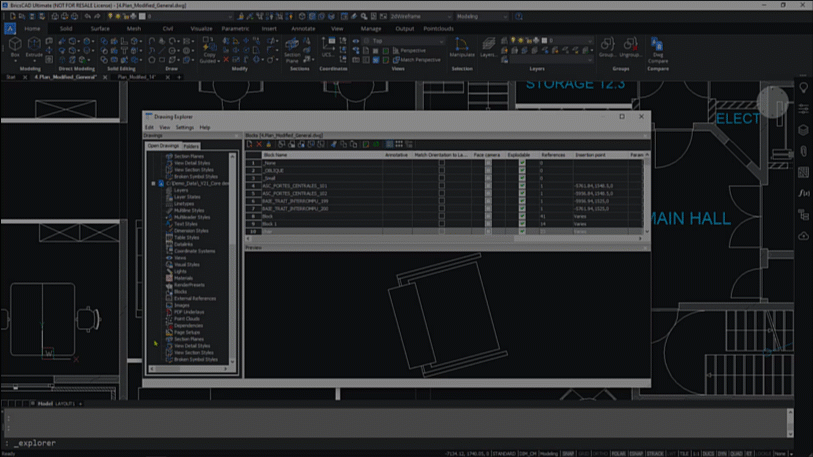Click the explorer tree vertical scrollbar
813x457 pixels.
click(232, 258)
